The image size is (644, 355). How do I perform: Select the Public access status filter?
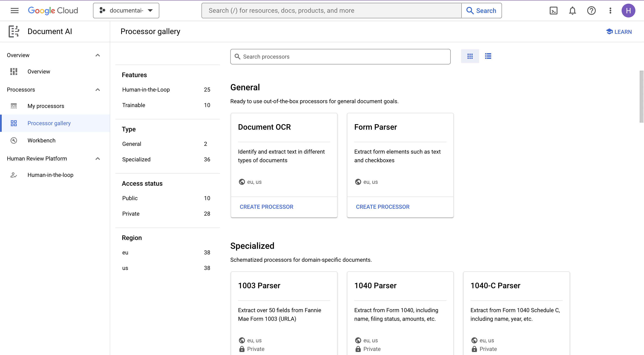[x=130, y=198]
